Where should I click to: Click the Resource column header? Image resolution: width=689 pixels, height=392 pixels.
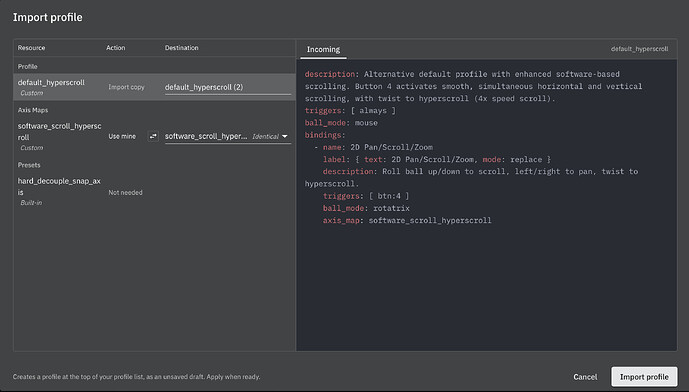(31, 47)
